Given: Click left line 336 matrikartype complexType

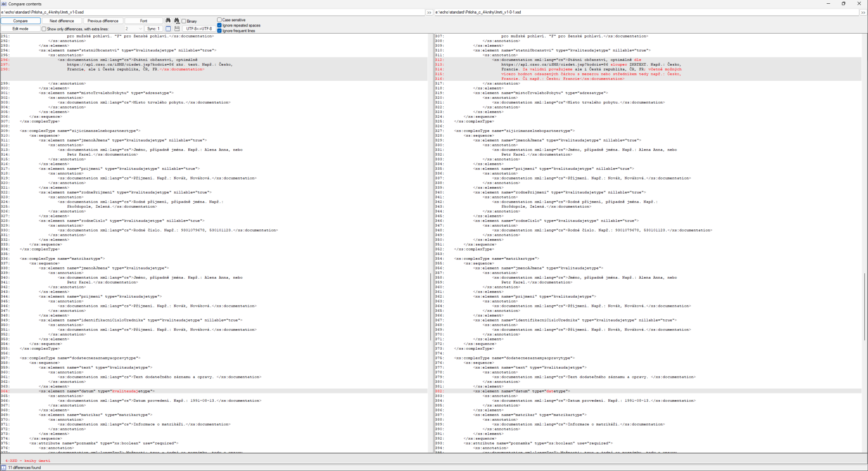Looking at the screenshot, I should pos(62,259).
